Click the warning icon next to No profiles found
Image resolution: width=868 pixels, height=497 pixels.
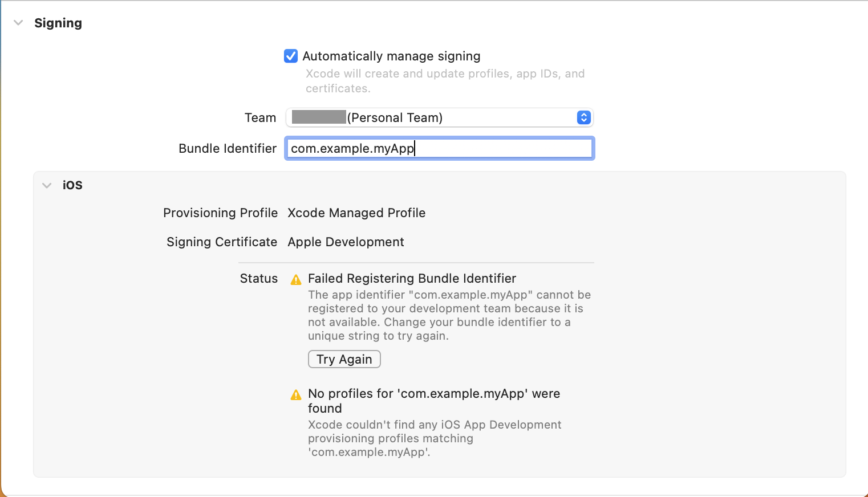pos(296,393)
